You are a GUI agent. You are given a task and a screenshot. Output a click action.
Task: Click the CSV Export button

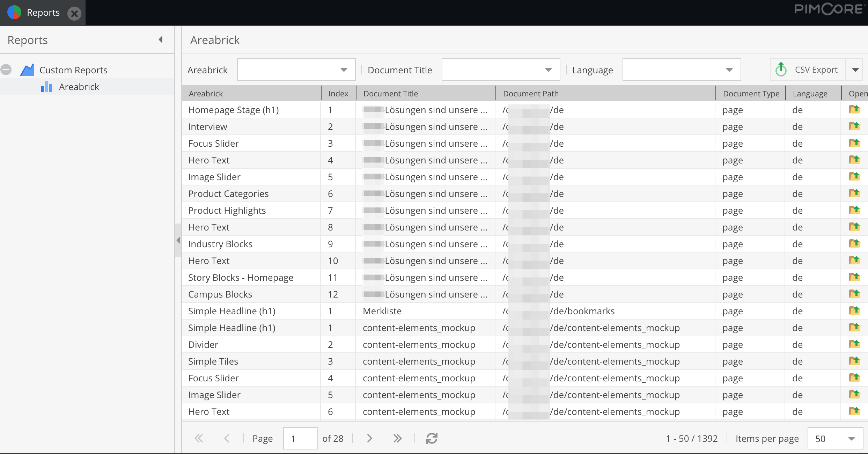(808, 70)
